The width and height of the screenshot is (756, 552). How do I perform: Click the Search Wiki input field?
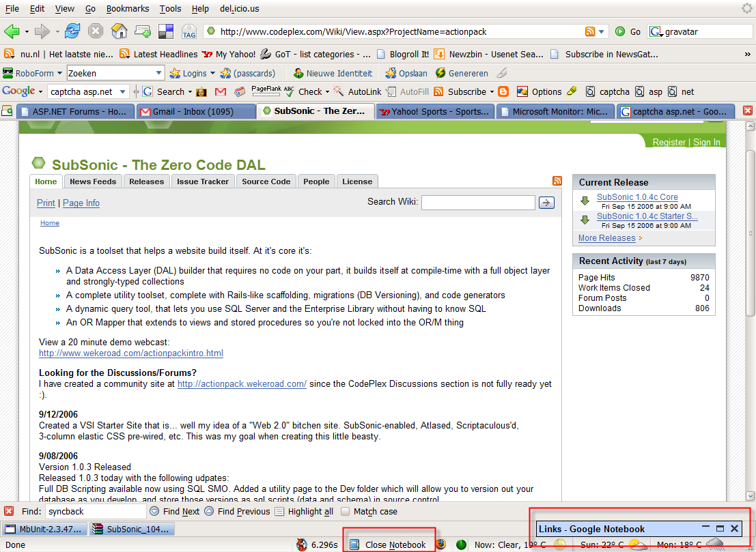click(x=478, y=202)
